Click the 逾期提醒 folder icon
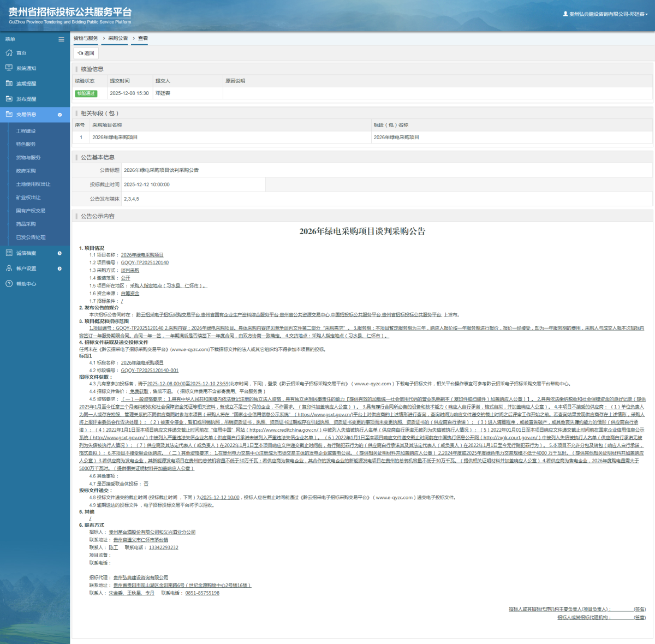This screenshot has height=644, width=655. pos(9,84)
